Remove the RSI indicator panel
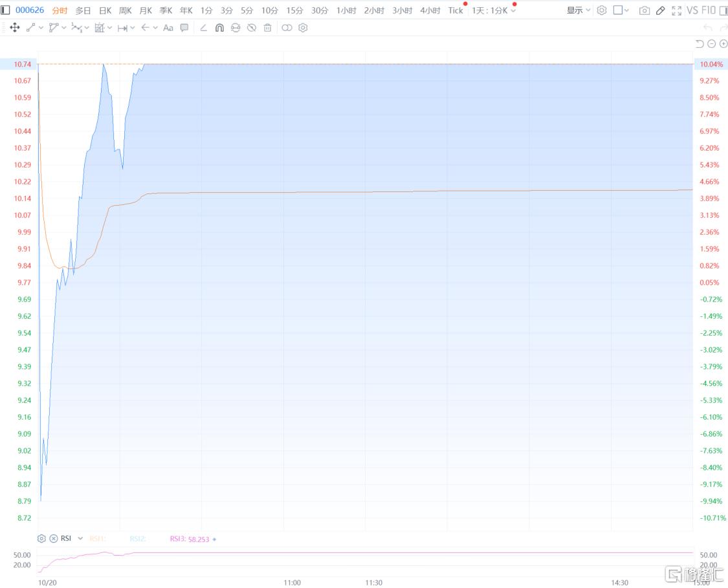 [x=54, y=538]
